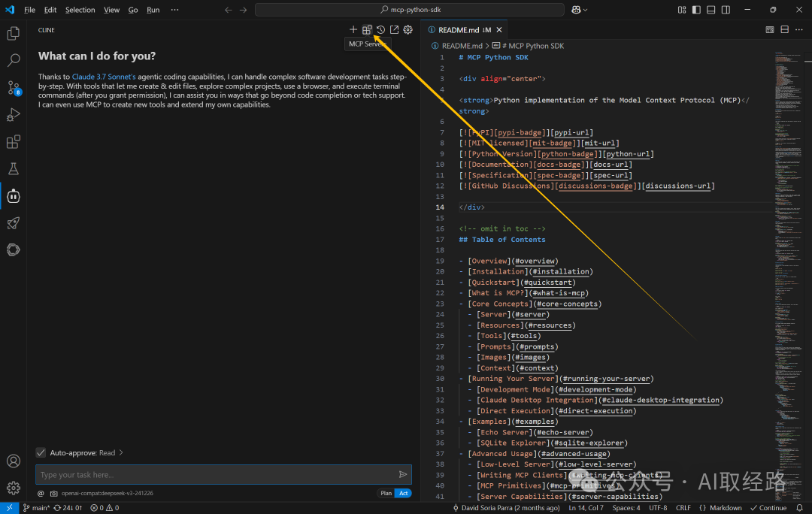The width and height of the screenshot is (812, 514).
Task: Open notifications bell in status bar
Action: (x=799, y=508)
